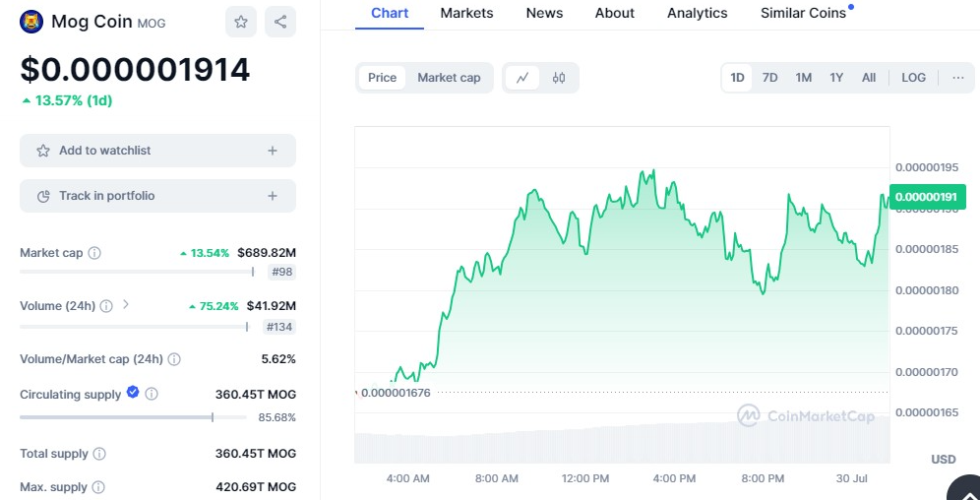Click Circulating supply progress bar
The image size is (980, 500).
133,417
